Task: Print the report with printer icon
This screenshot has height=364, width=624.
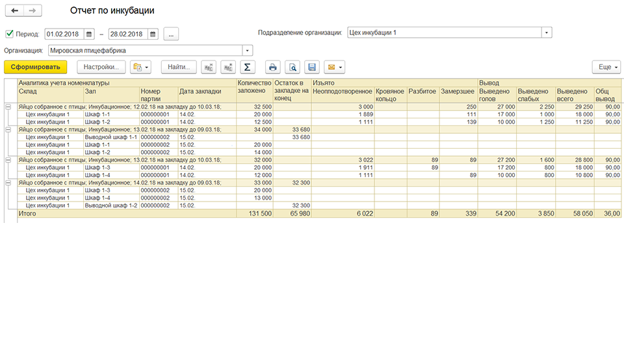Action: tap(272, 67)
